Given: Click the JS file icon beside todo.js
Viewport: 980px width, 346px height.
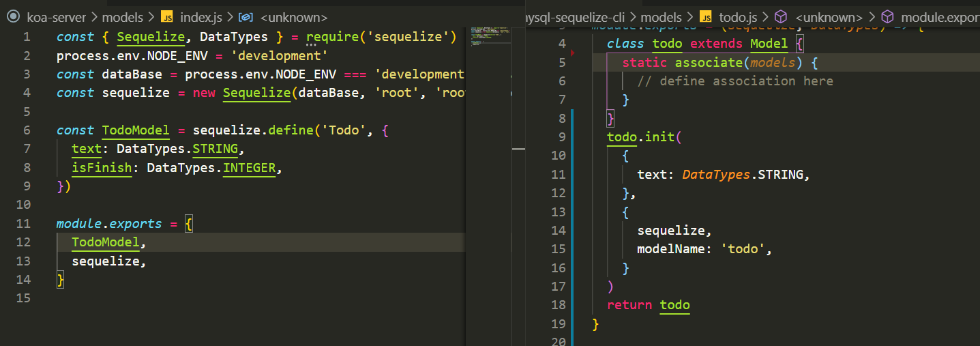Looking at the screenshot, I should click(x=707, y=17).
